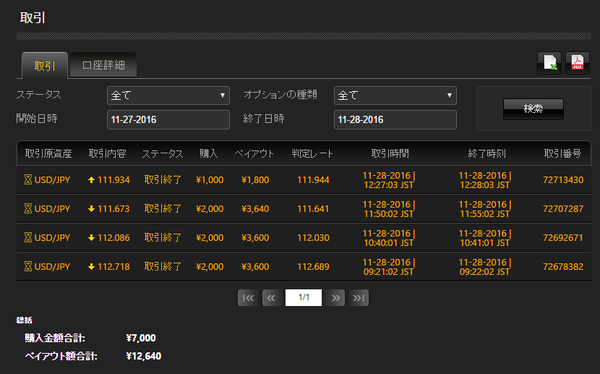
Task: Click the 開始日時 field 11-27-2016
Action: (168, 120)
